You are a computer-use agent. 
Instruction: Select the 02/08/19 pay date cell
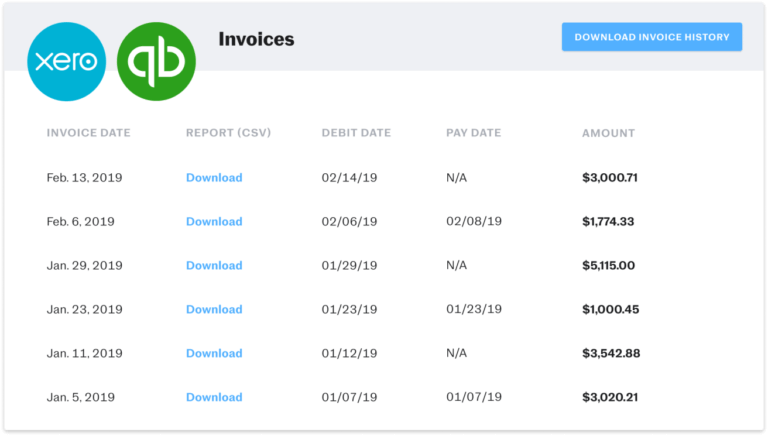pyautogui.click(x=474, y=222)
